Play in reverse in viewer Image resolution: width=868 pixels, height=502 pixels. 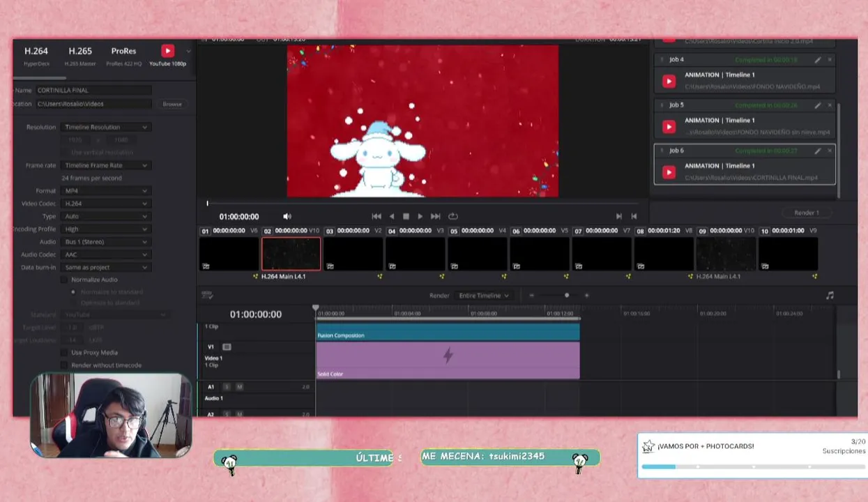point(392,216)
